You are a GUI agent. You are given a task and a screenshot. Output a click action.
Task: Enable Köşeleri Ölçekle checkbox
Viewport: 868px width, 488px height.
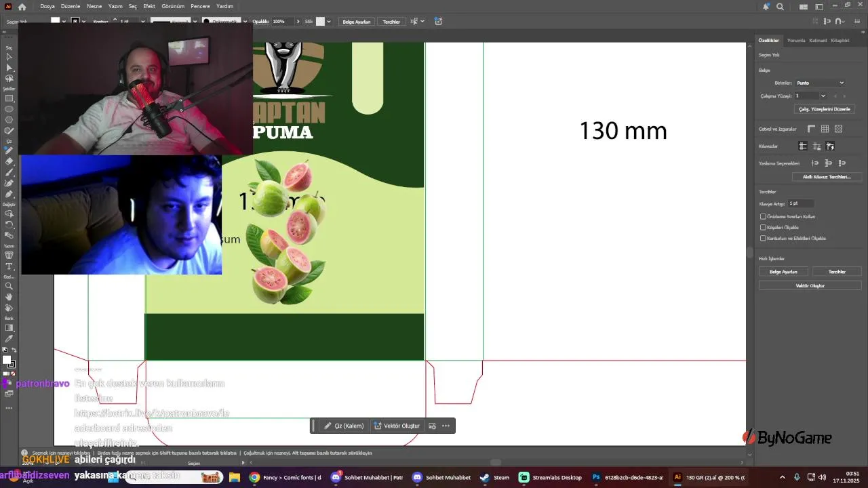pos(763,228)
